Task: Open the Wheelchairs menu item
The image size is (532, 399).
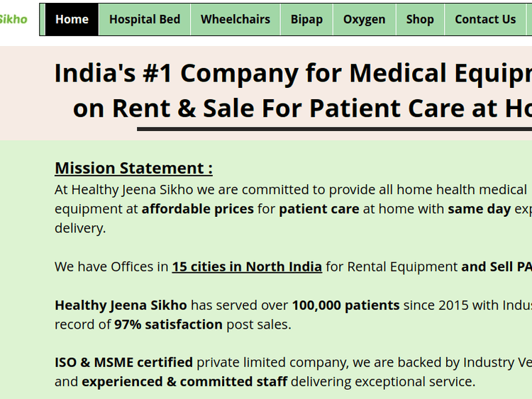Action: pos(235,19)
